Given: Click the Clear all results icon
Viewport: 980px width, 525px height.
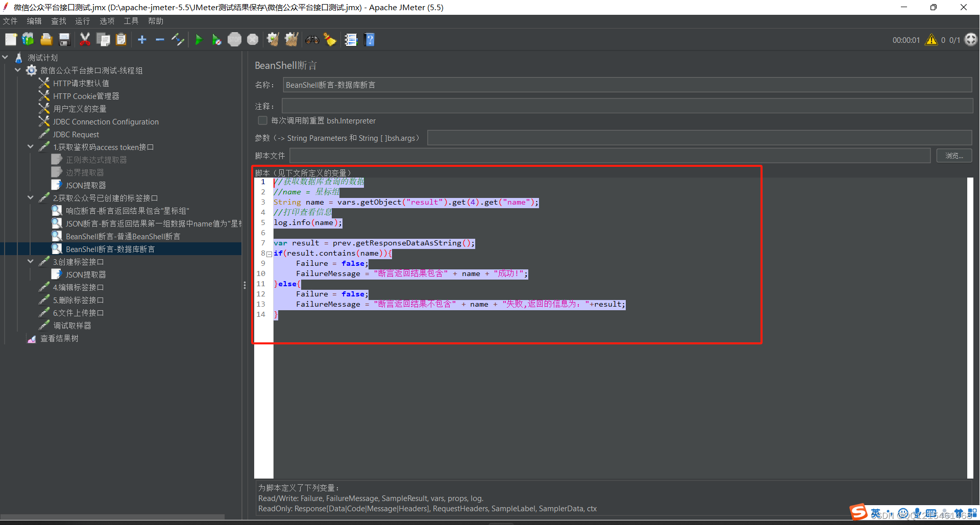Looking at the screenshot, I should [291, 40].
